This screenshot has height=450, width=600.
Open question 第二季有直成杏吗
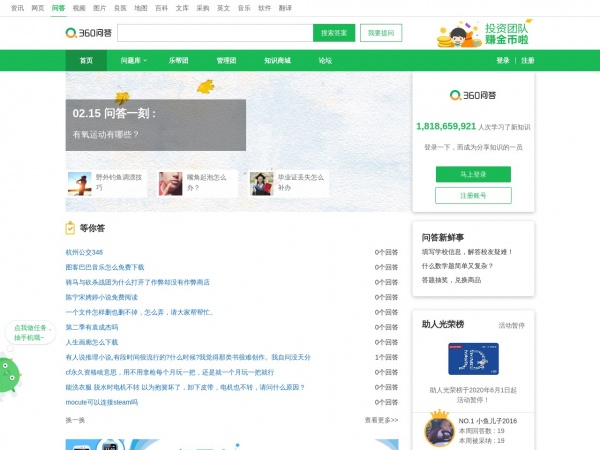[92, 327]
